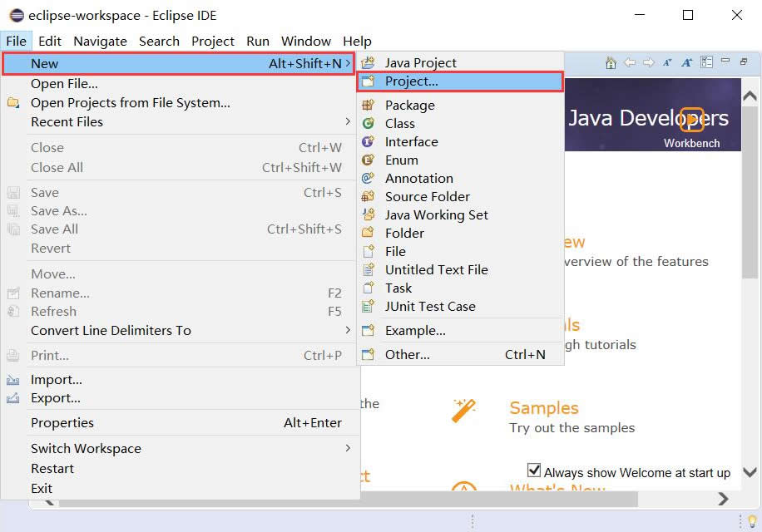Open the Window menu

click(x=305, y=41)
